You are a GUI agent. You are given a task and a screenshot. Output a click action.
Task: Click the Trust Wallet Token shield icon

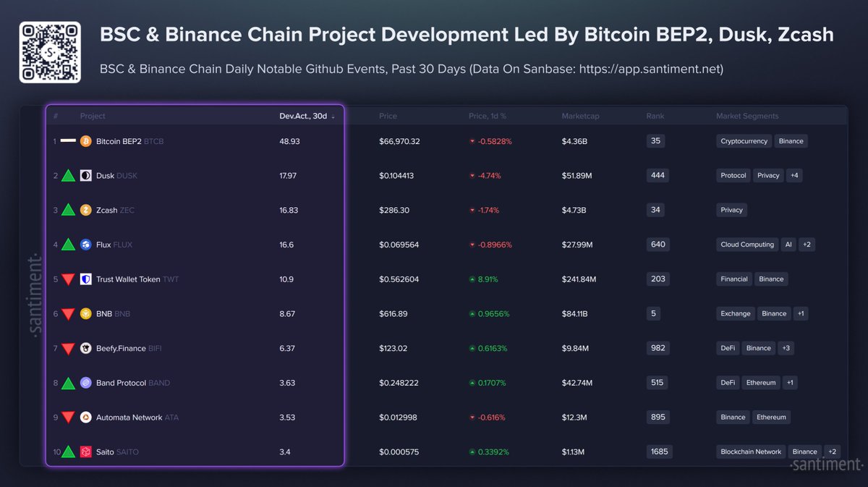85,279
